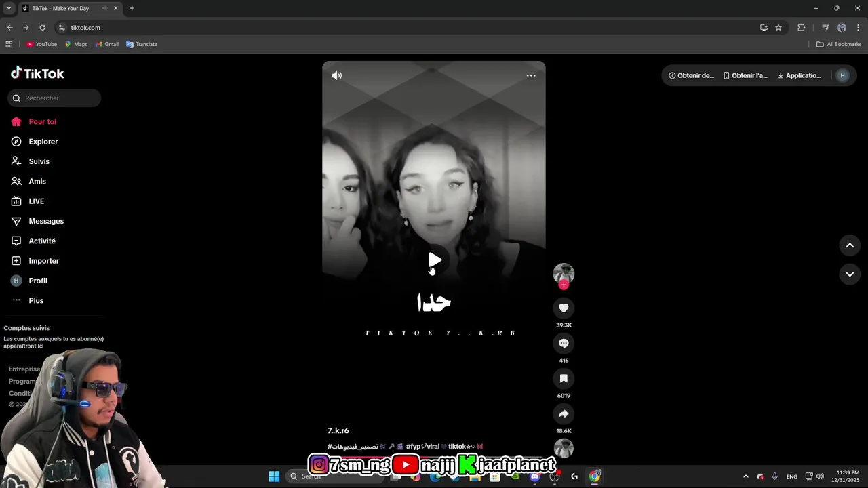Viewport: 868px width, 488px height.
Task: Play the paused TikTok video
Action: tap(434, 260)
